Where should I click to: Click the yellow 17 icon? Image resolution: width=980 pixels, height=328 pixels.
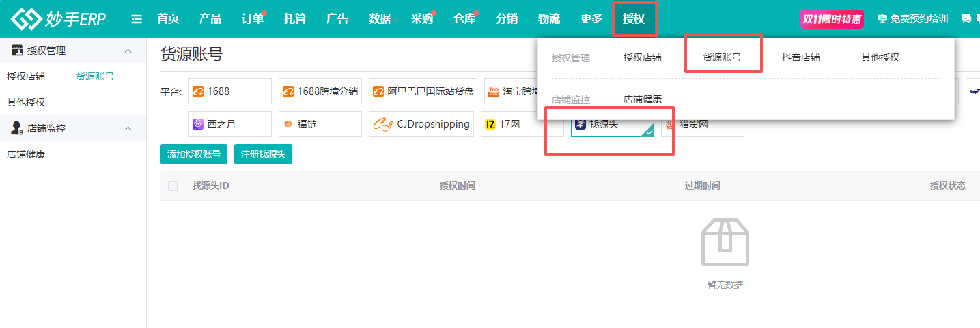(x=490, y=124)
